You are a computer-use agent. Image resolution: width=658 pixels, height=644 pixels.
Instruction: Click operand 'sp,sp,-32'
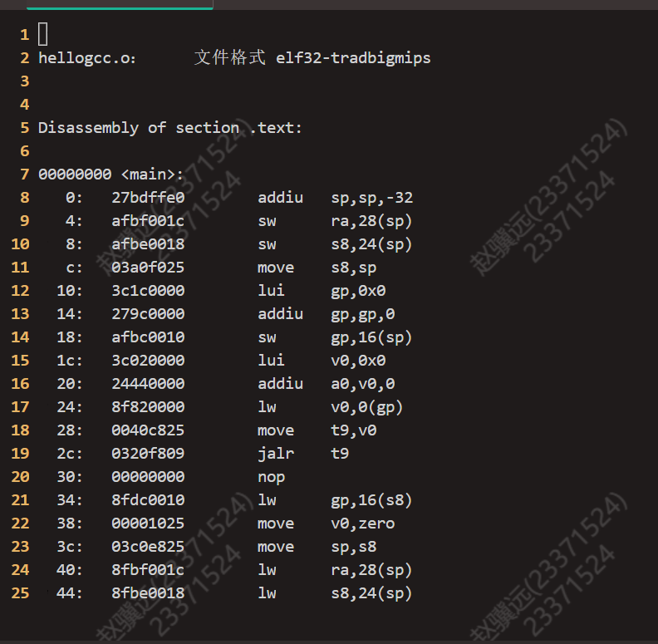tap(372, 197)
